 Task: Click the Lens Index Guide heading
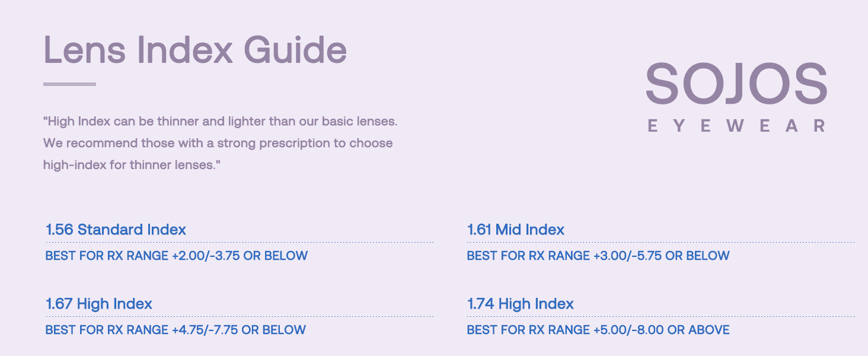pyautogui.click(x=195, y=50)
